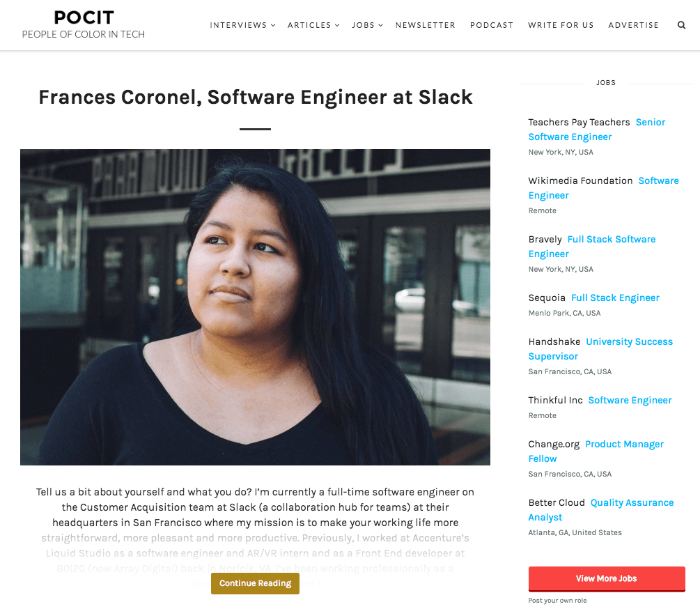Expand the Interviews dropdown menu

[242, 25]
